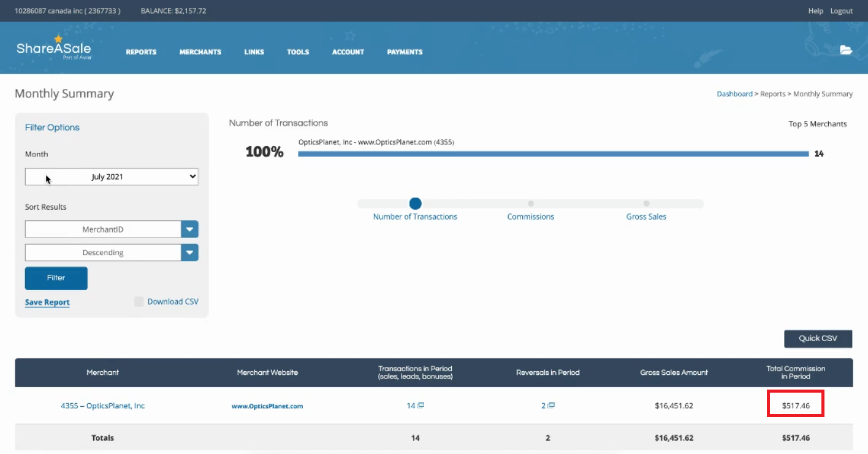Image resolution: width=868 pixels, height=454 pixels.
Task: Tick the Download CSV checkbox
Action: (x=139, y=301)
